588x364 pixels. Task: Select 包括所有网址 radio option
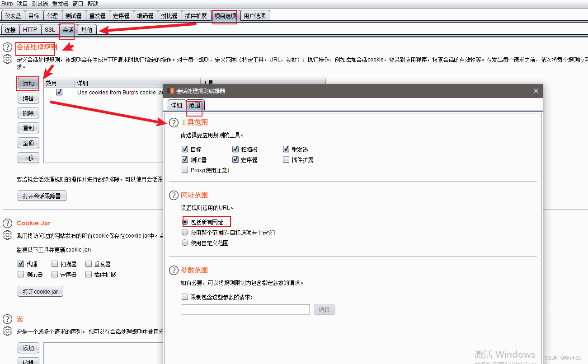click(185, 222)
